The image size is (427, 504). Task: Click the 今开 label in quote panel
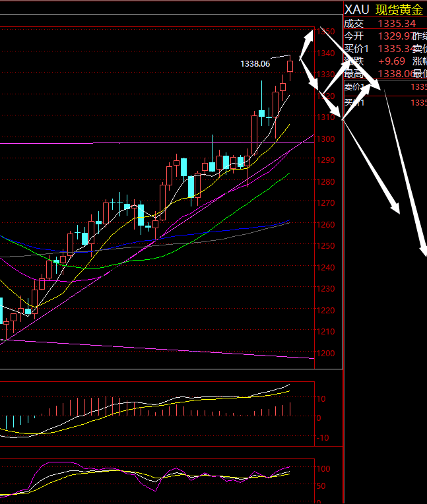[x=354, y=36]
